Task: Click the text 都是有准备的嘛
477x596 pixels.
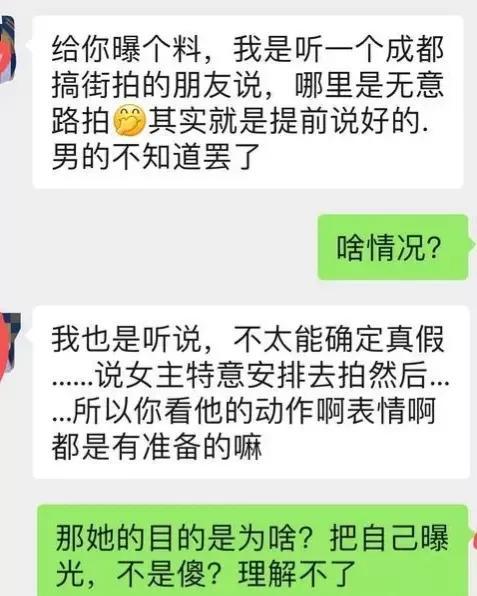Action: coord(157,446)
